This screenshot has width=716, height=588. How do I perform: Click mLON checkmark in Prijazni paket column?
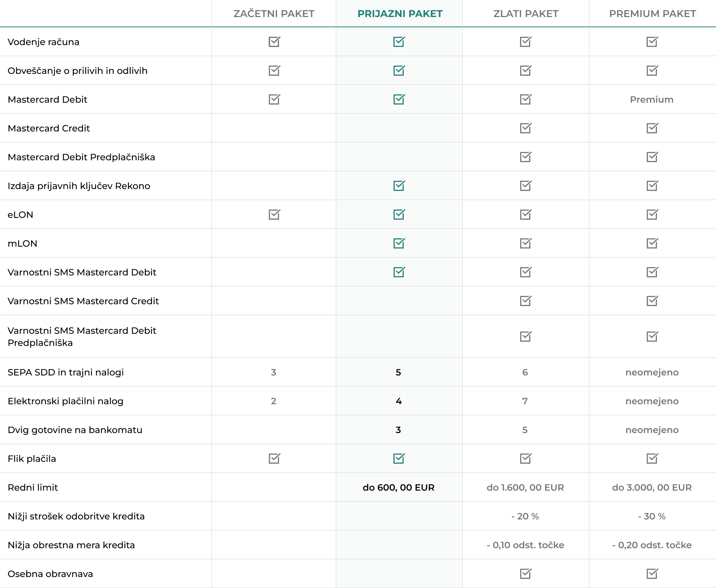(399, 243)
